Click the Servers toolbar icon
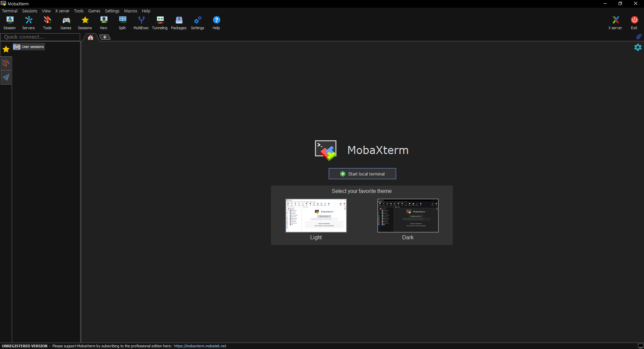 pos(29,23)
